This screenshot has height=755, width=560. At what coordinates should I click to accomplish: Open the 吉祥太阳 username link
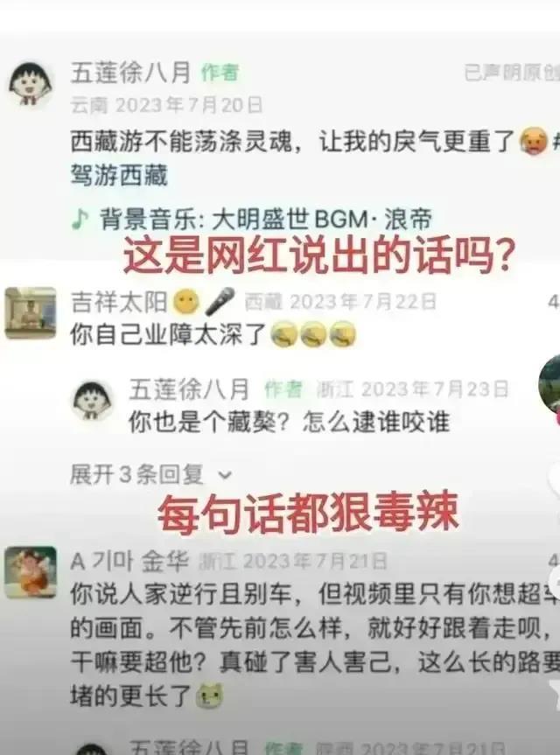click(x=118, y=302)
